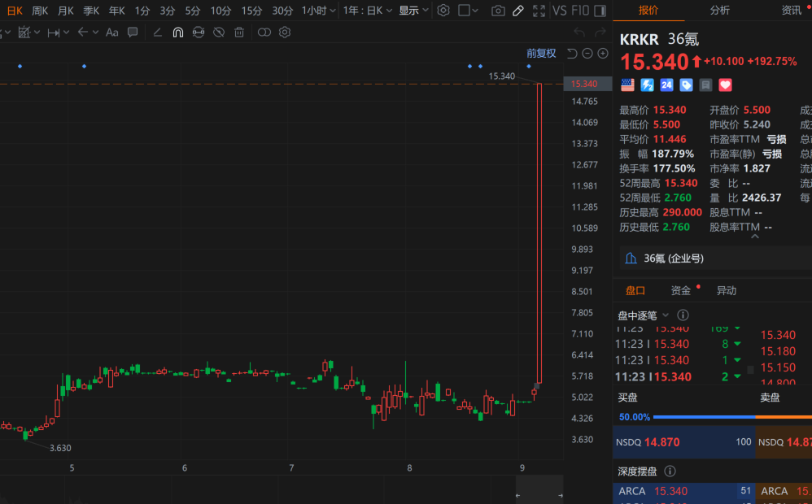Viewport: 812px width, 504px height.
Task: Hide all drawings with eye-slash icon
Action: pyautogui.click(x=219, y=32)
